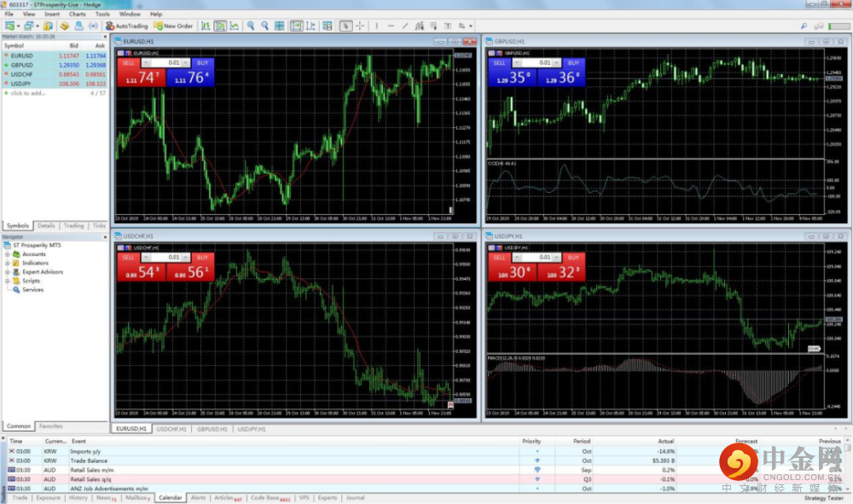Image resolution: width=853 pixels, height=504 pixels.
Task: Switch chart to line chart mode
Action: pyautogui.click(x=235, y=26)
